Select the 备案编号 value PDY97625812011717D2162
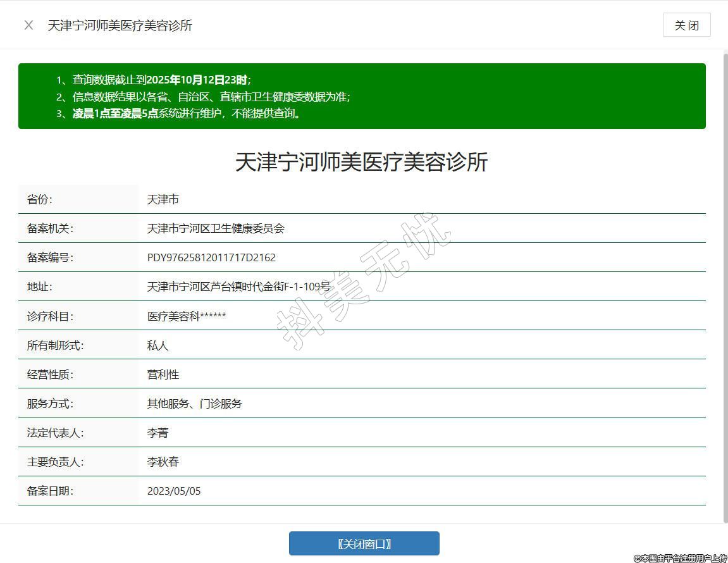 point(211,257)
